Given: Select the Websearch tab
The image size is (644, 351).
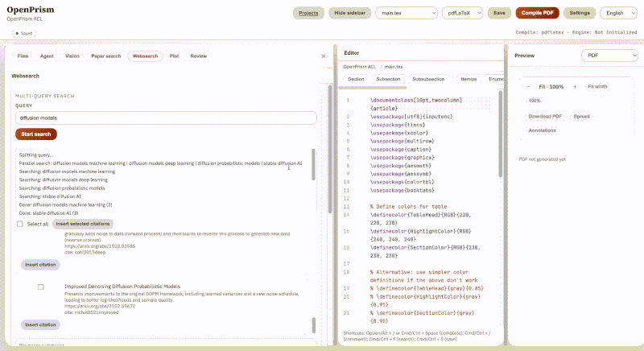Looking at the screenshot, I should (x=145, y=56).
